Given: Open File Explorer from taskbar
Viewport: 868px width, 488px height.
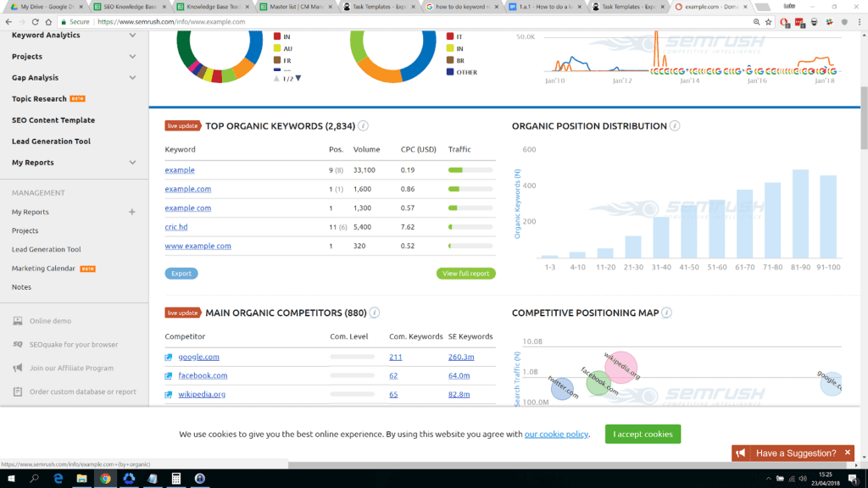Looking at the screenshot, I should pyautogui.click(x=81, y=479).
